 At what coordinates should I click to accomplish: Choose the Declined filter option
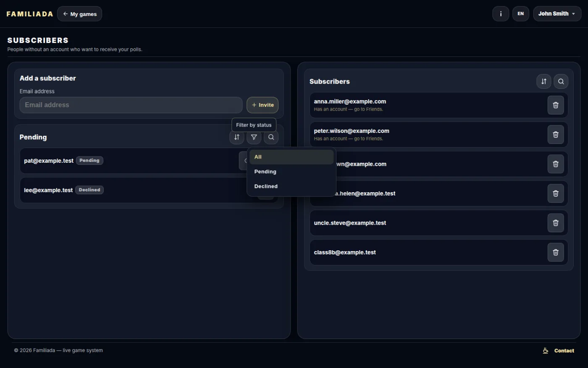[291, 186]
